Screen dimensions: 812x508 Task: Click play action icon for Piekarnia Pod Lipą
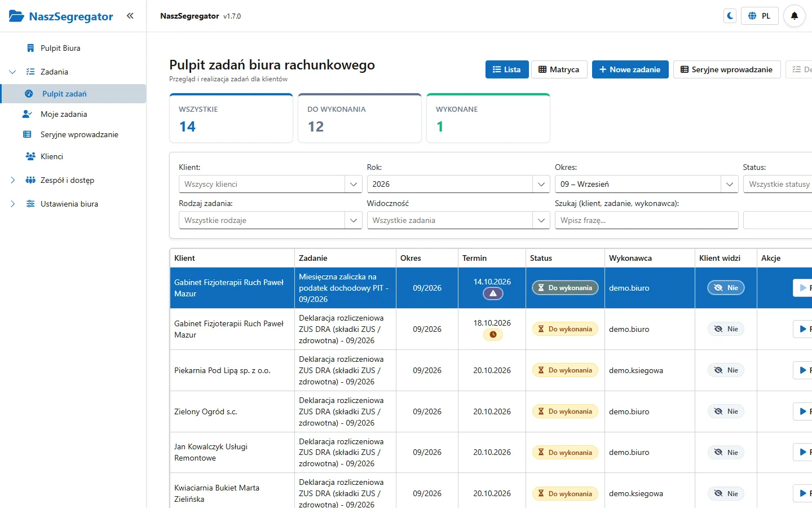click(x=803, y=370)
